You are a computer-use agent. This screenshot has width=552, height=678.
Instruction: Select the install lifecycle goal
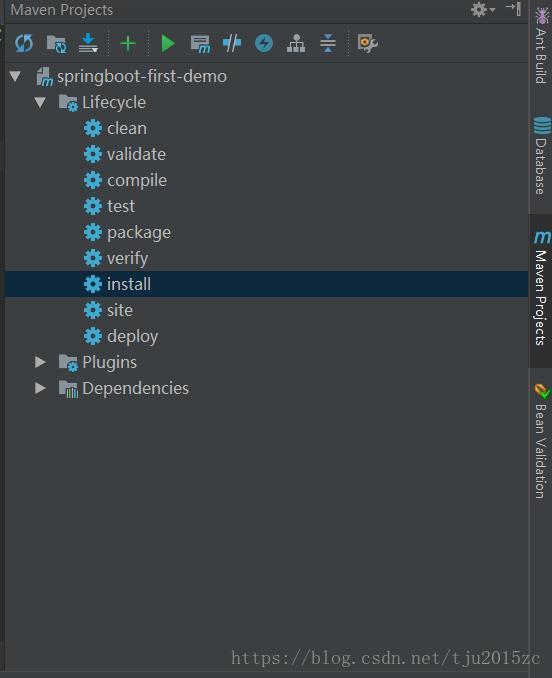tap(129, 284)
